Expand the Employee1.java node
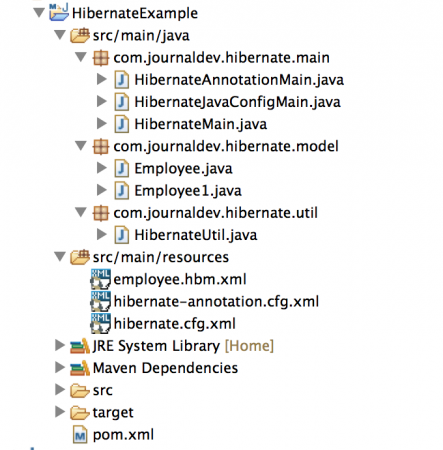443x450 pixels. [x=102, y=190]
